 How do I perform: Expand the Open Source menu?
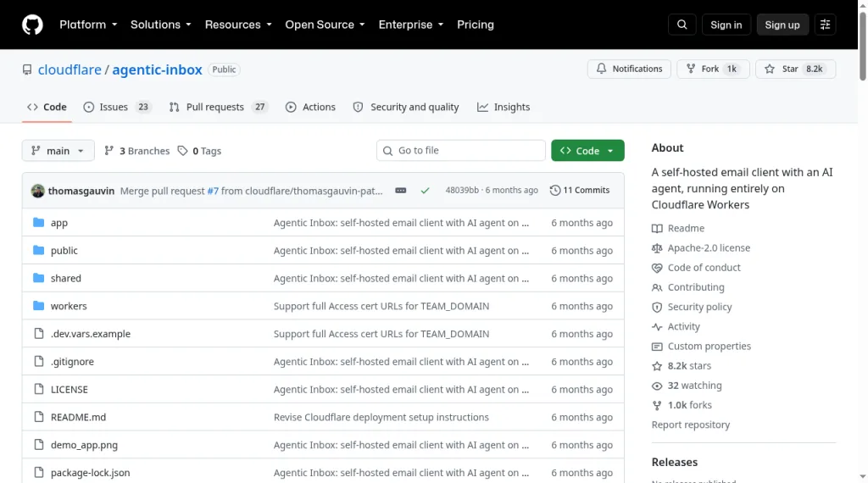pos(325,25)
